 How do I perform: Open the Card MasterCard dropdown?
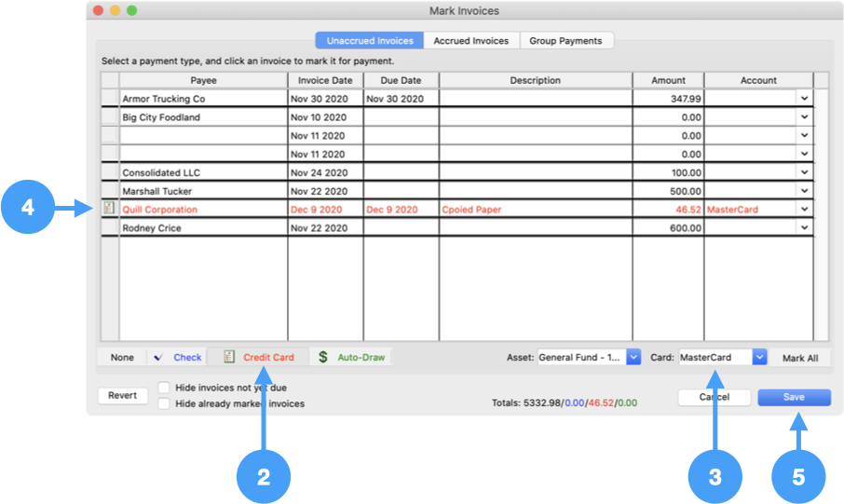[x=759, y=358]
